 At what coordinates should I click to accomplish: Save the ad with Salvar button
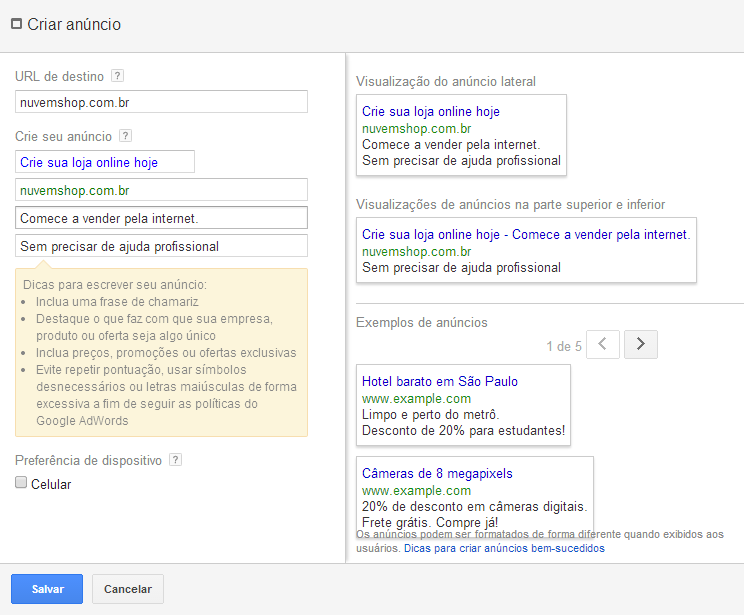click(x=47, y=589)
